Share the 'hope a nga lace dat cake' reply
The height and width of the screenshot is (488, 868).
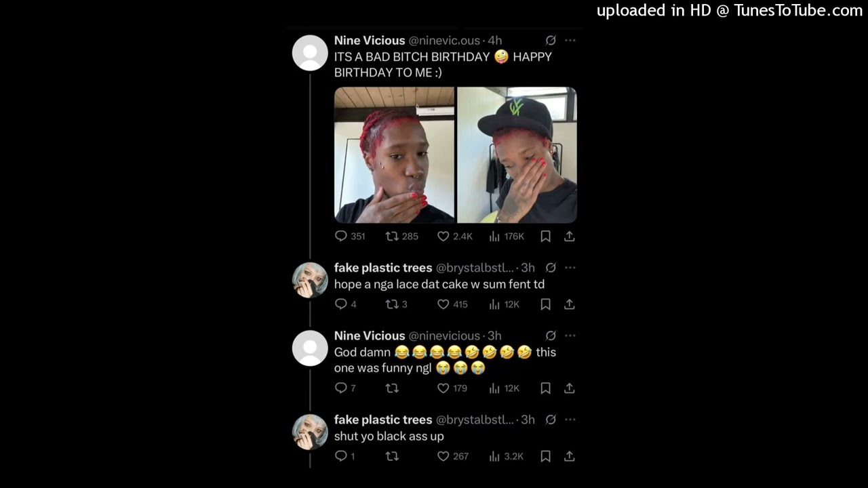coord(570,304)
